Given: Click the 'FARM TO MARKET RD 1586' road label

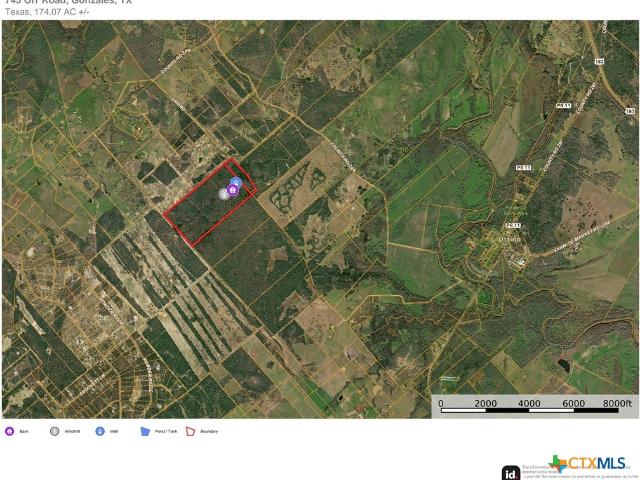Looking at the screenshot, I should [x=582, y=239].
